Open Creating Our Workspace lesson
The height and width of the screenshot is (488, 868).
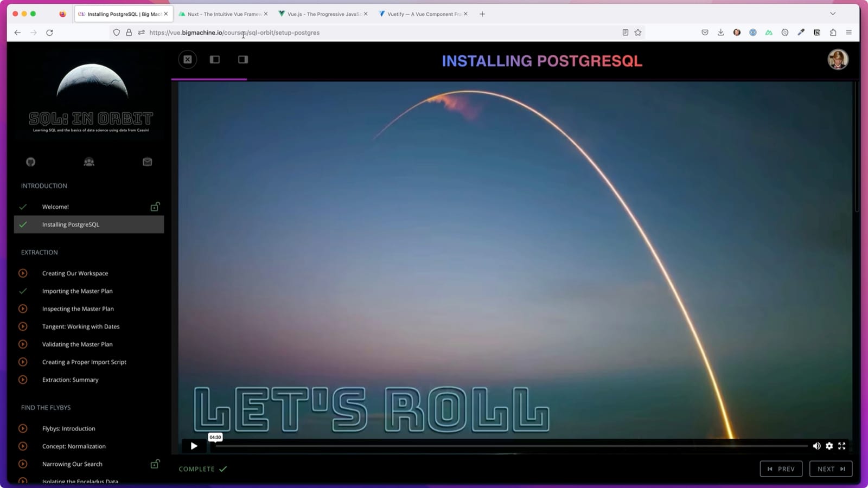(x=75, y=273)
